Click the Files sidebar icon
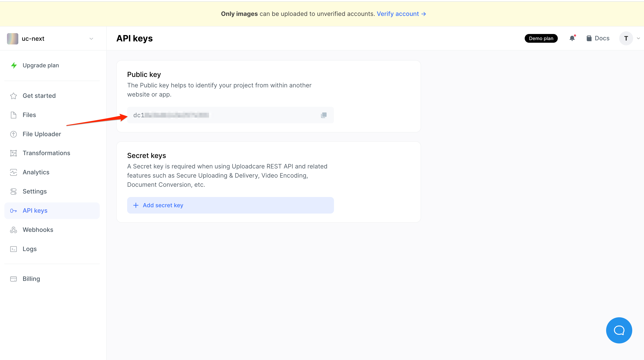This screenshot has height=360, width=644. click(14, 115)
